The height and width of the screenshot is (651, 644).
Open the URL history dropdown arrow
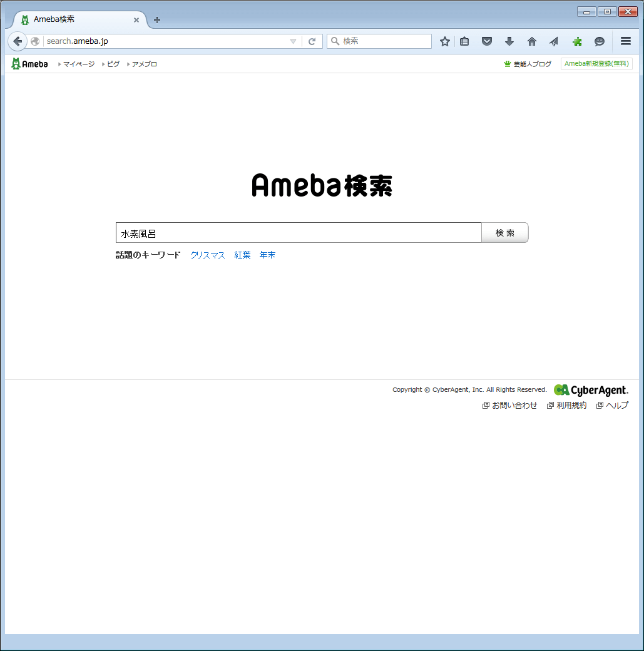[x=293, y=41]
